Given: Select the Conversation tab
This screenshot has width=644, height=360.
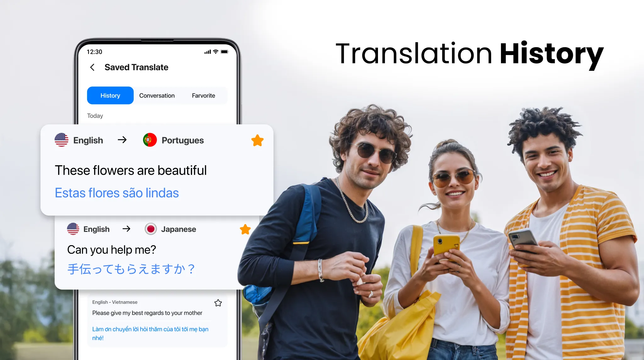Looking at the screenshot, I should pos(157,95).
